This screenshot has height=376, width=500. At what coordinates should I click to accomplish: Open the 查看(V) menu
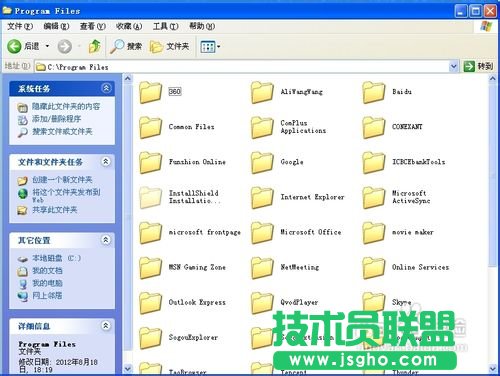(93, 26)
